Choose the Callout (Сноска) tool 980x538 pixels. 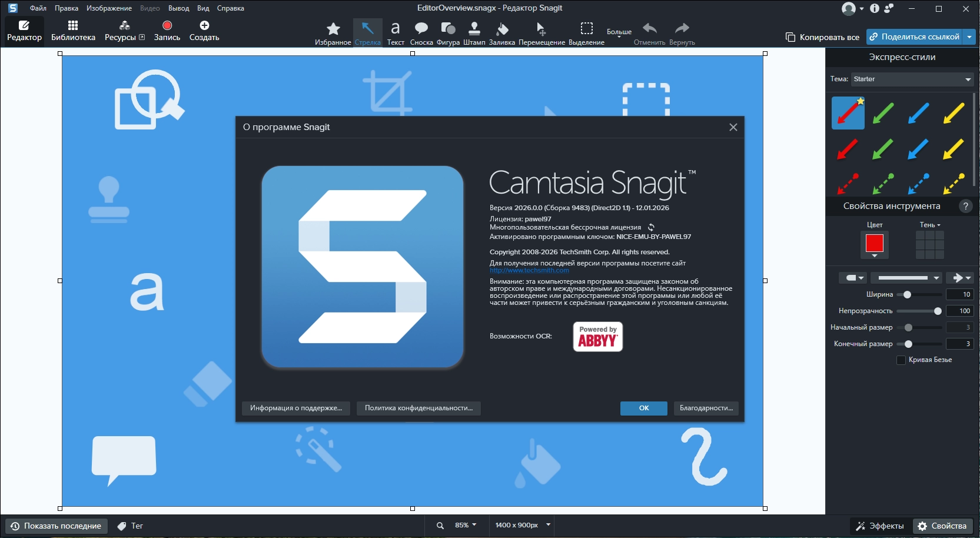pos(421,33)
